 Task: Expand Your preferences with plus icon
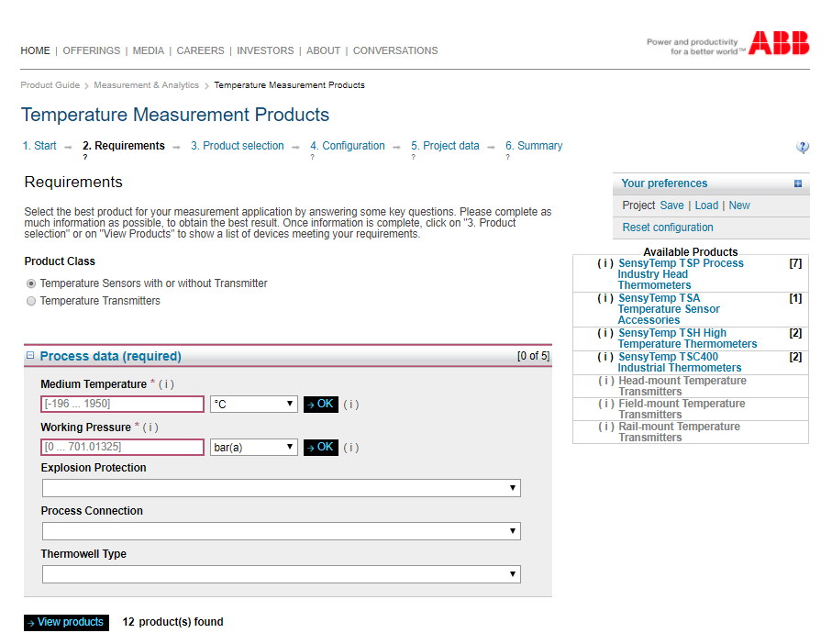coord(797,183)
